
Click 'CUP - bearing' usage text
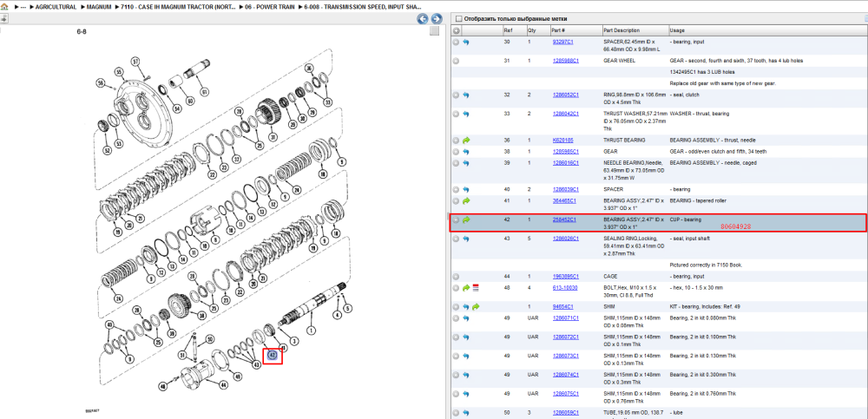point(686,219)
